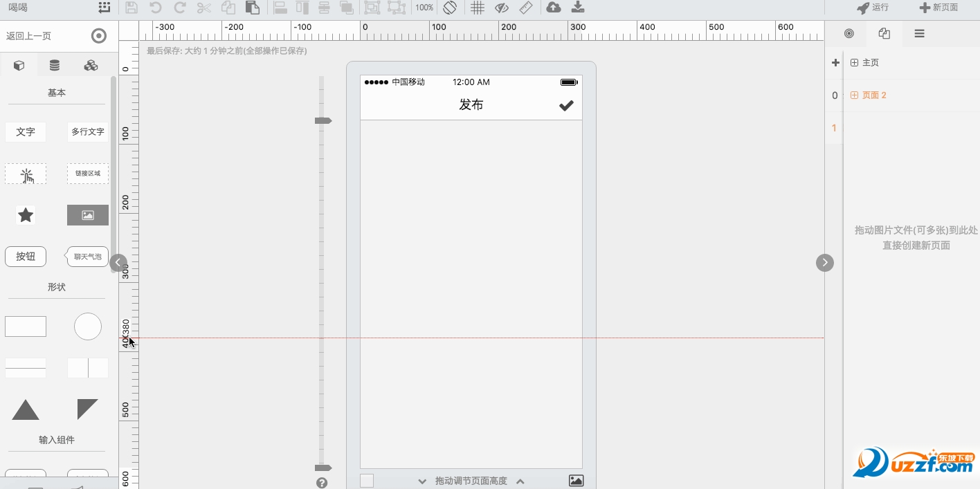
Task: Click the background color square below canvas
Action: click(367, 481)
